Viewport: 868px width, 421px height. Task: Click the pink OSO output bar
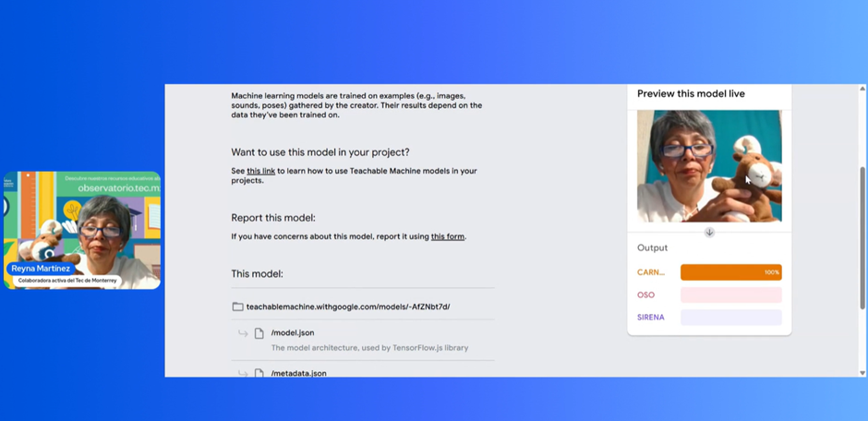[x=730, y=295]
